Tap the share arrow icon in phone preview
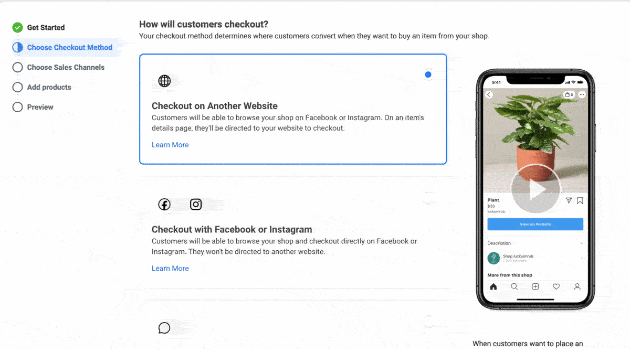Viewport: 630px width, 364px height. pos(569,200)
